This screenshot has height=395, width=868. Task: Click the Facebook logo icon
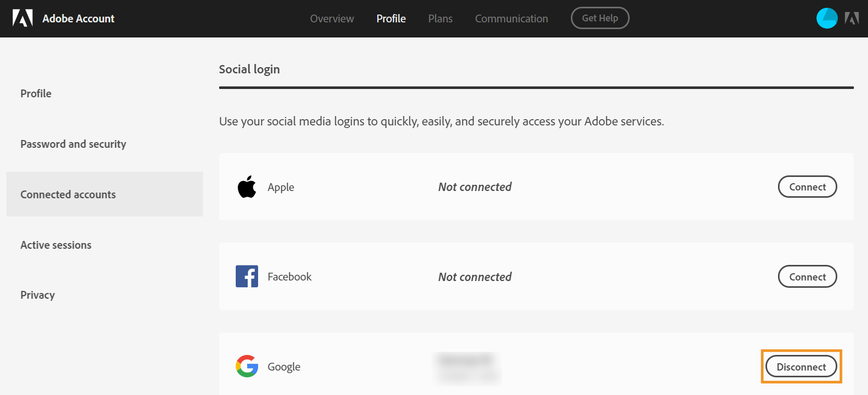247,276
